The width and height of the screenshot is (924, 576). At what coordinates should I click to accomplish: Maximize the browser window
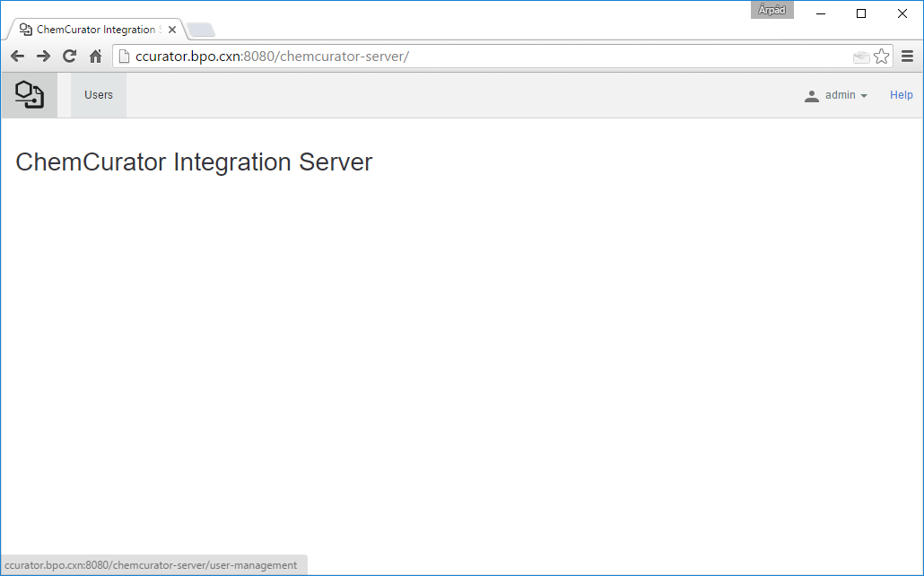861,13
